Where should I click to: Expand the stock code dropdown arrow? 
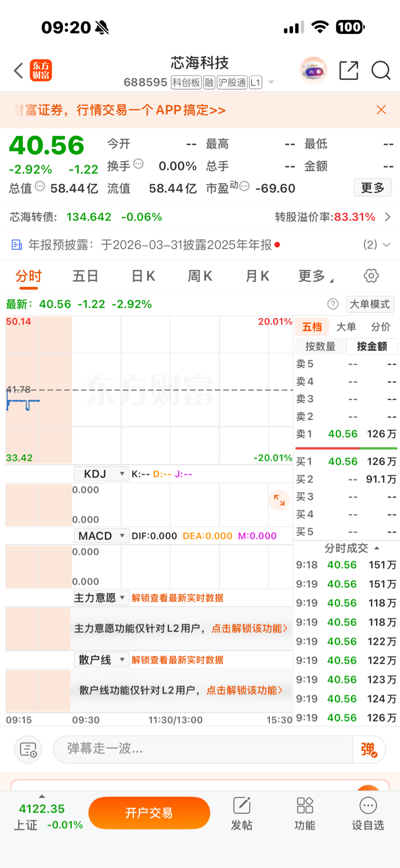coord(271,82)
